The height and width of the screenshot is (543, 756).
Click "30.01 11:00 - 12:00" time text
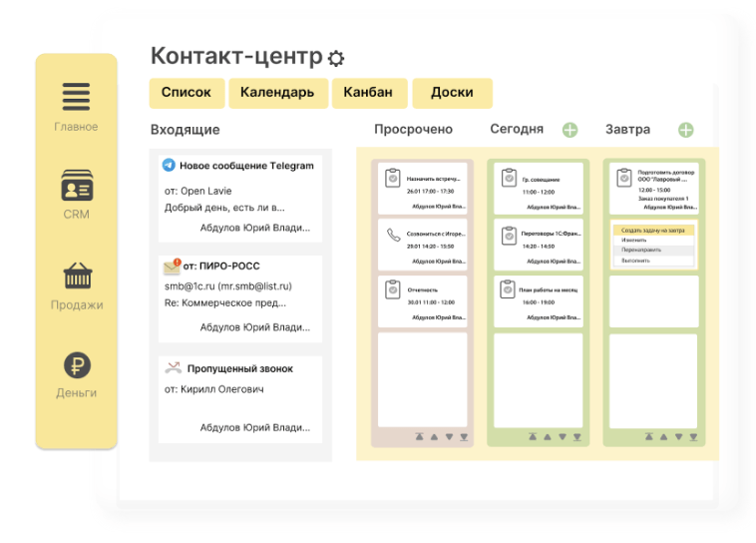pyautogui.click(x=431, y=302)
